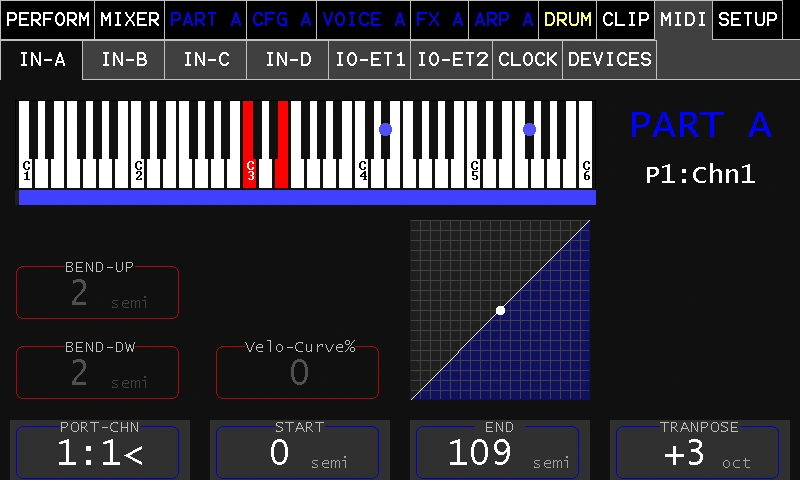Click the P1:Chn1 label

pos(700,174)
